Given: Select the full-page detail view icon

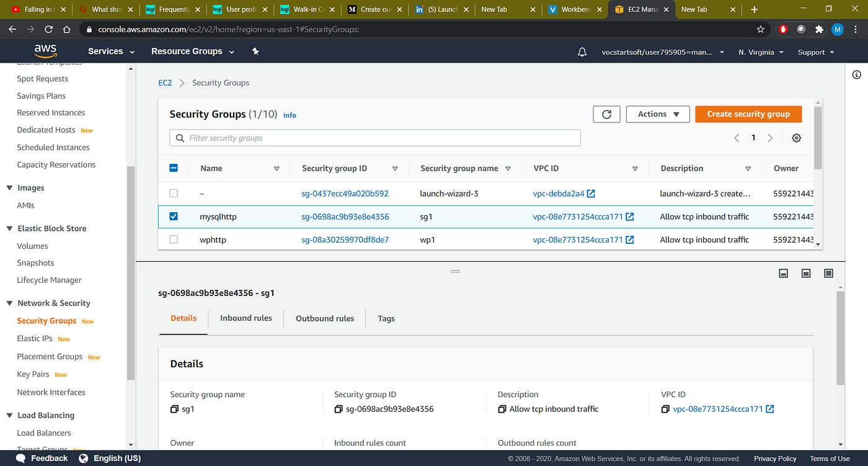Looking at the screenshot, I should pos(828,273).
